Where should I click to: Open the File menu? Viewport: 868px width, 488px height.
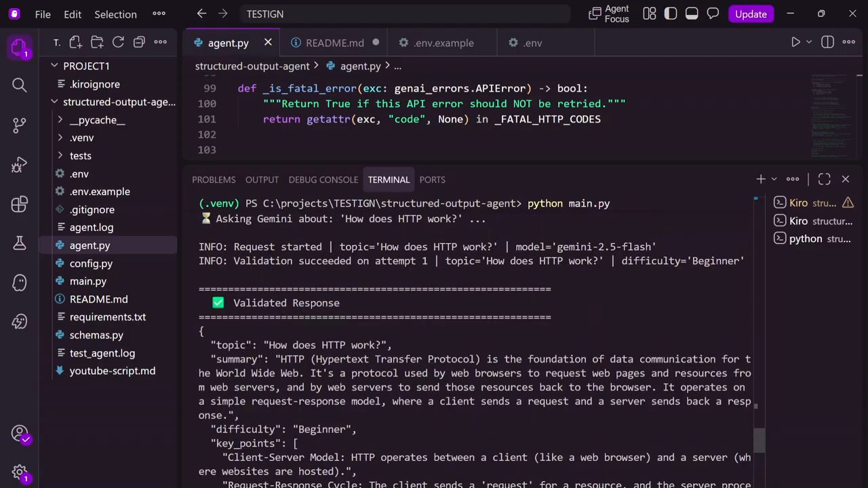tap(43, 14)
